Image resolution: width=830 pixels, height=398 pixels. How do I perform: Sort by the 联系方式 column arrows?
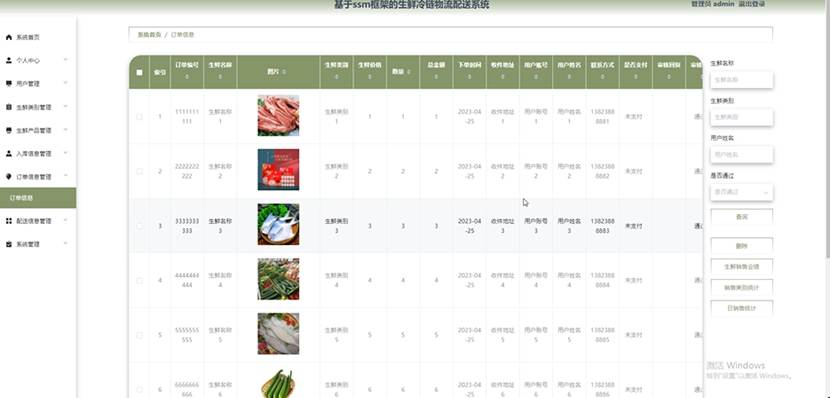[x=602, y=77]
